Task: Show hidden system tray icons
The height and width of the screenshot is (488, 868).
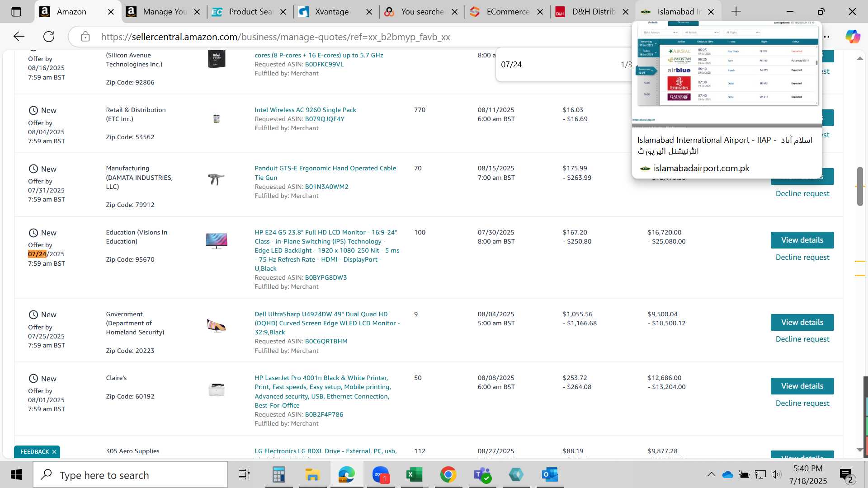Action: click(711, 474)
